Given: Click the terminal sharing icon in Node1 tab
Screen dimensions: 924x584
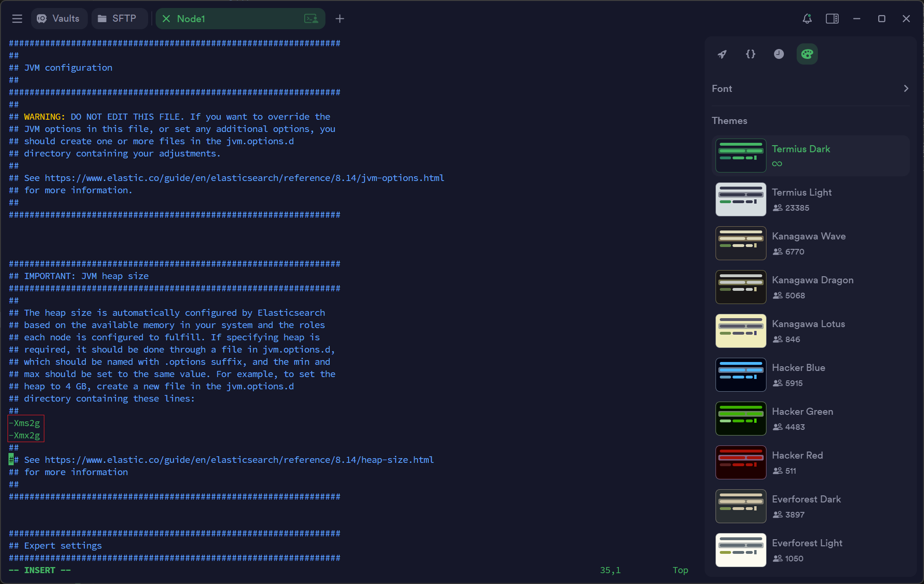Looking at the screenshot, I should click(x=311, y=19).
